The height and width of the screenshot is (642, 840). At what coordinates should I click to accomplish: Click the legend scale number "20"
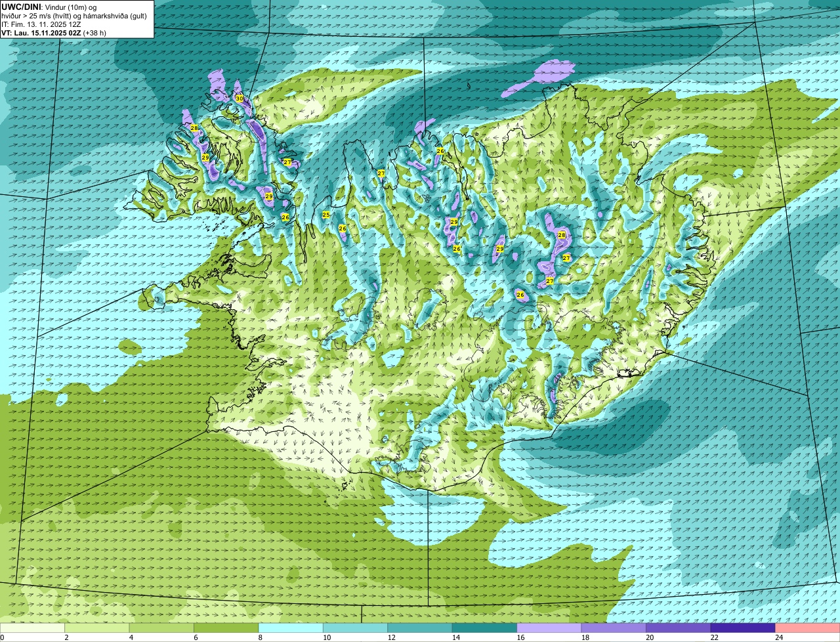[x=649, y=637]
